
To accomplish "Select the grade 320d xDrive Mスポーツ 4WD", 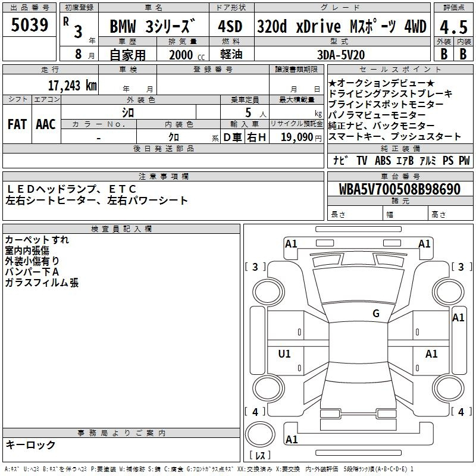I will [x=341, y=27].
